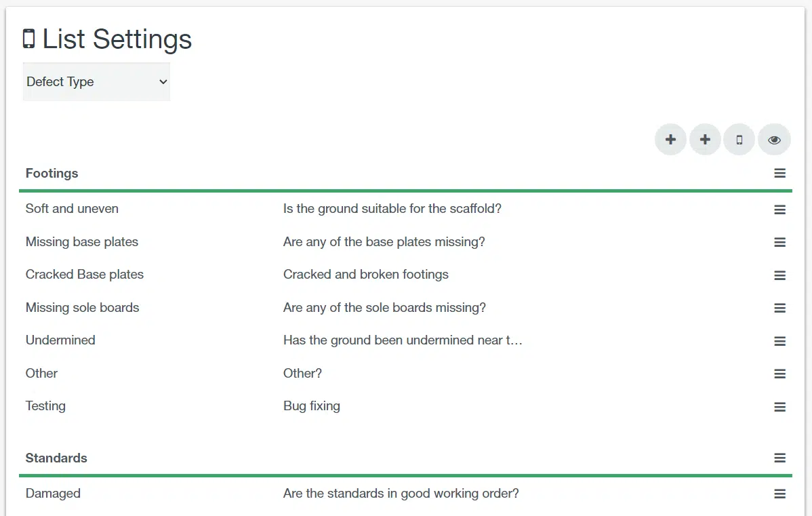Open the Footings section hamburger menu
Viewport: 812px width, 516px height.
pyautogui.click(x=779, y=174)
